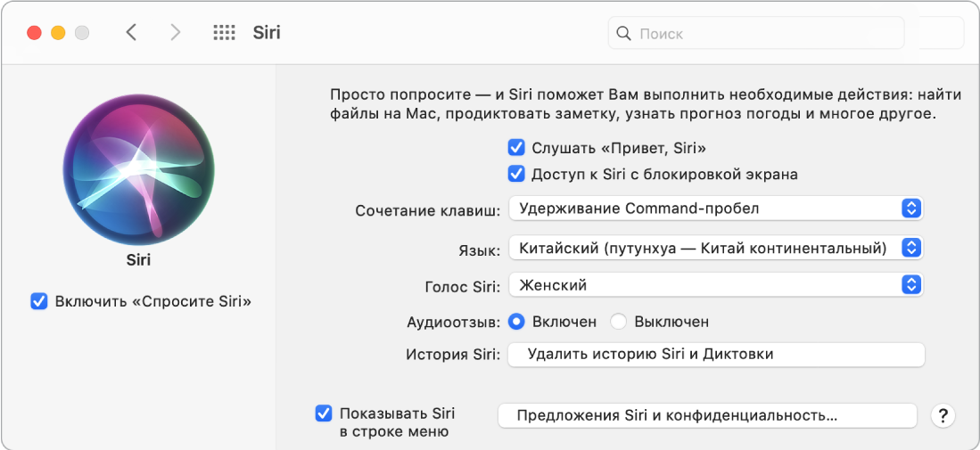Toggle the «Слушать Привет, Siri» checkbox
This screenshot has width=980, height=450.
pyautogui.click(x=515, y=148)
